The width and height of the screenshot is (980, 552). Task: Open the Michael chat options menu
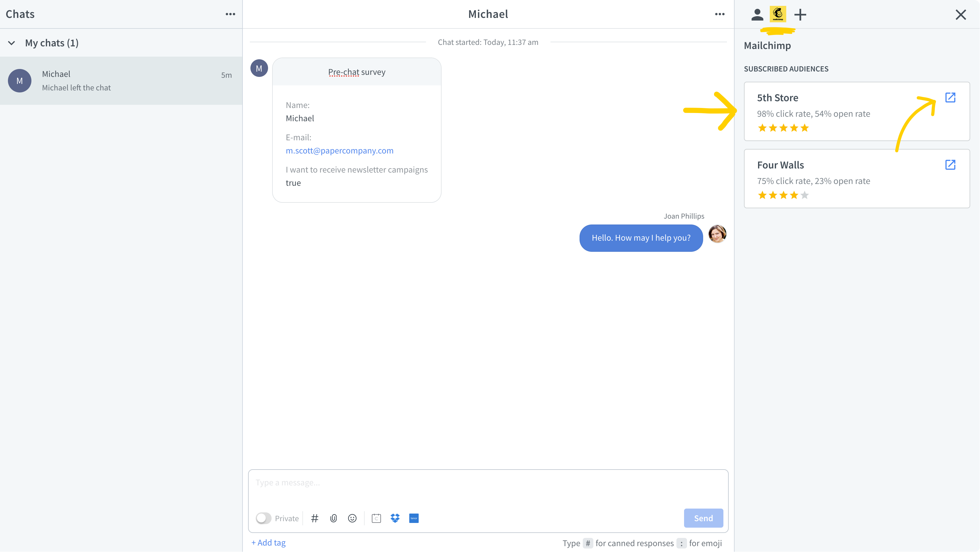click(719, 14)
